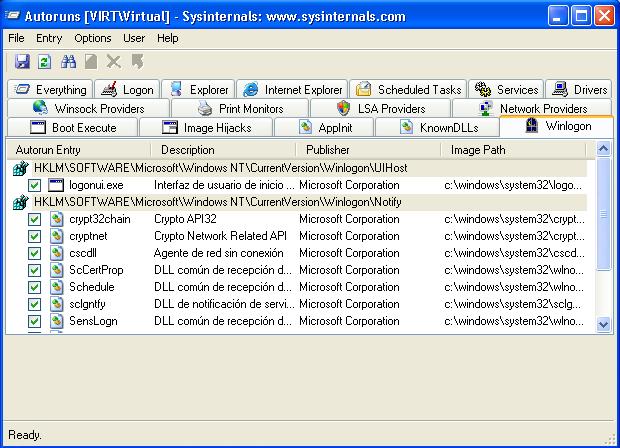Switch to the Everything tab
Image resolution: width=620 pixels, height=448 pixels.
tap(50, 89)
